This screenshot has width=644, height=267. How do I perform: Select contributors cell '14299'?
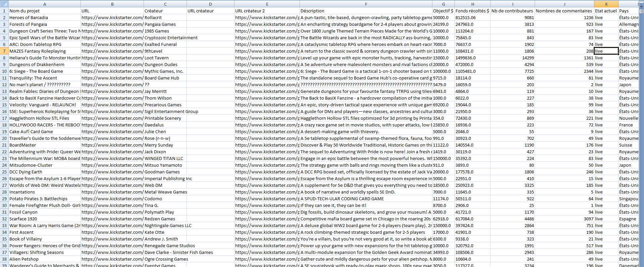pos(513,58)
